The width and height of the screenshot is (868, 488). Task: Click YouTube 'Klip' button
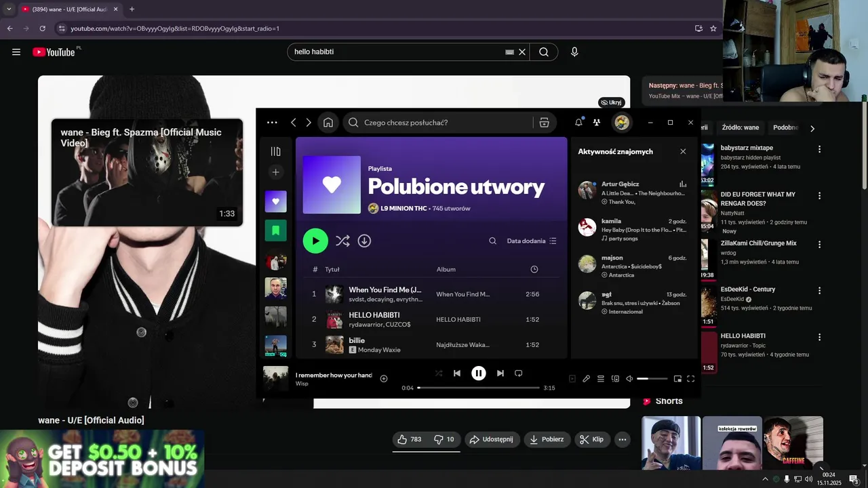(592, 440)
